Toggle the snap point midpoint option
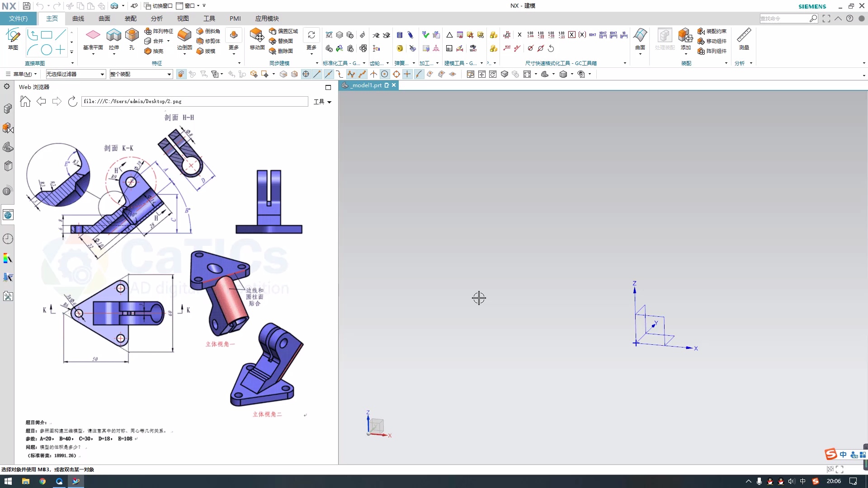The height and width of the screenshot is (488, 868). pyautogui.click(x=328, y=74)
